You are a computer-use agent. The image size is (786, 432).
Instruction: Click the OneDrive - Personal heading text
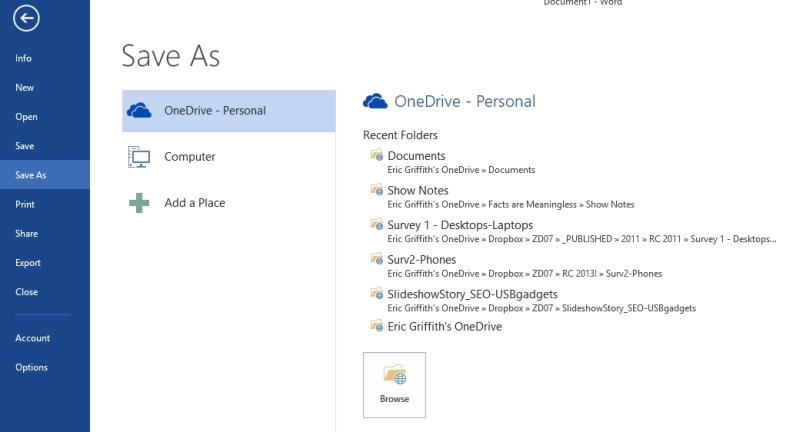tap(465, 101)
